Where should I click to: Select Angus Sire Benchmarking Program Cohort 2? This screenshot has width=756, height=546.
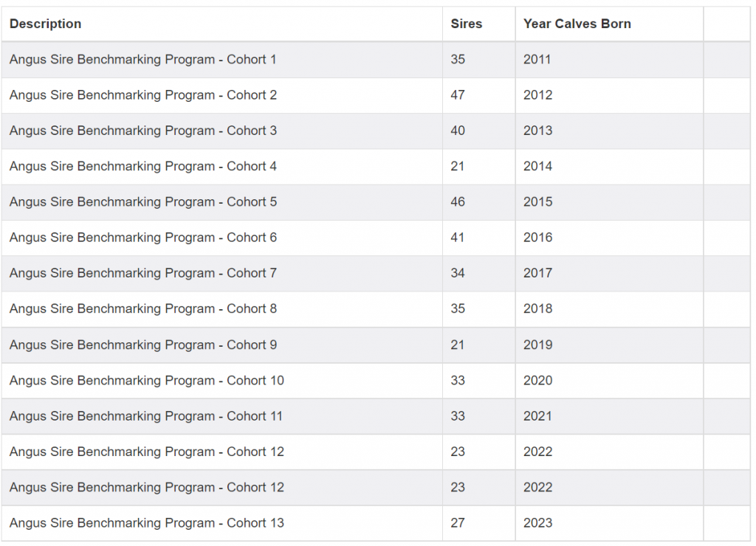(142, 95)
